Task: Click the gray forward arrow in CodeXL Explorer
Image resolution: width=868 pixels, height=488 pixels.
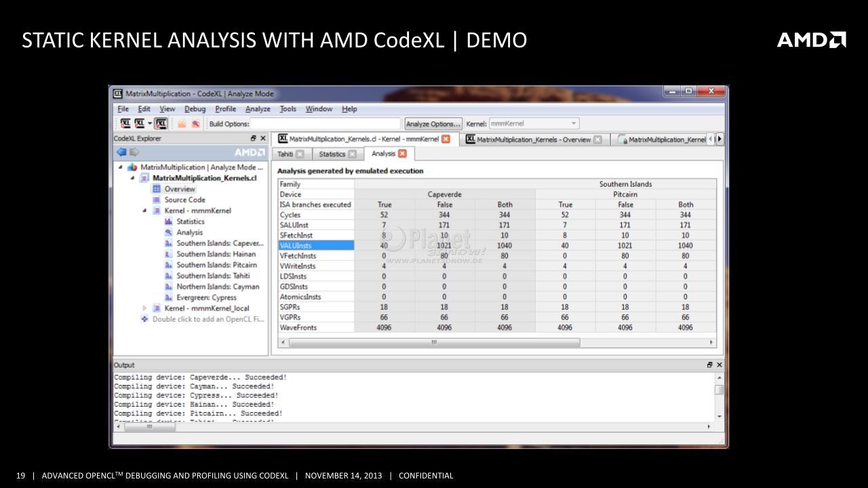Action: point(134,152)
